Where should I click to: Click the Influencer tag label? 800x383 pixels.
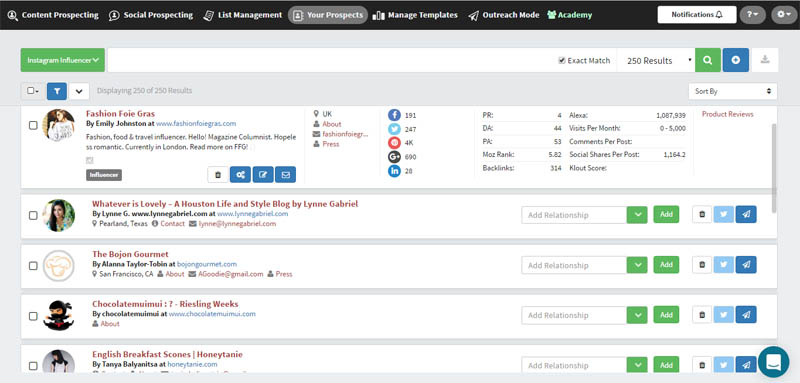click(104, 175)
